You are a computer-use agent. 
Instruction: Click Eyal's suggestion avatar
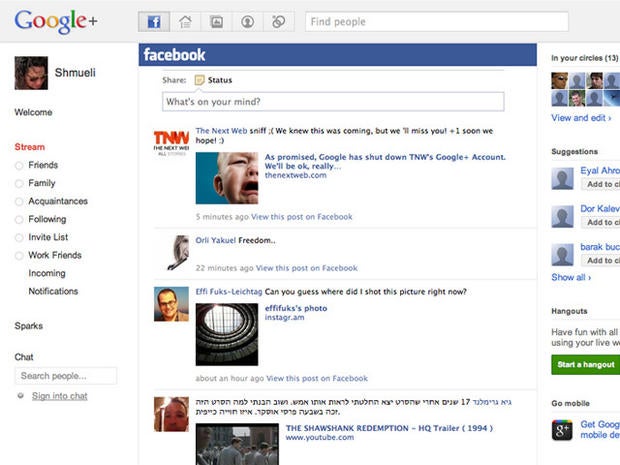562,178
